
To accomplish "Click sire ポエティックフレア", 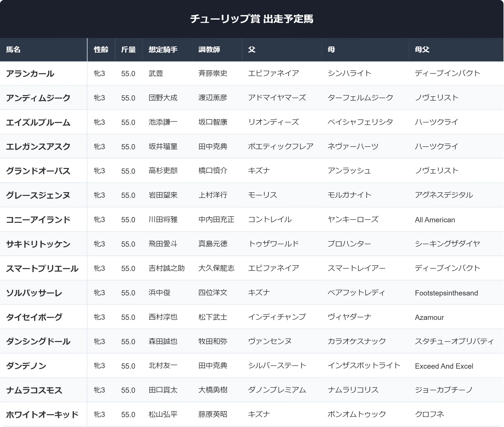I will pos(281,147).
